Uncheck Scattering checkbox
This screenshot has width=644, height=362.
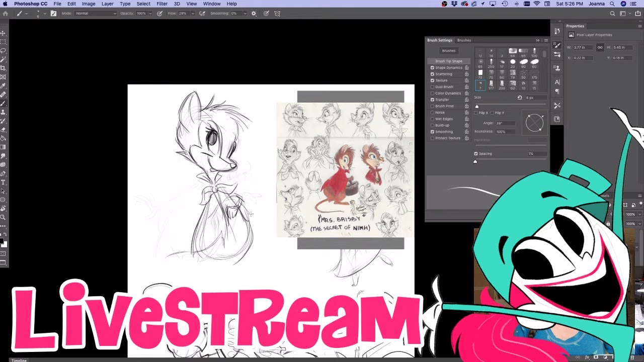tap(432, 74)
